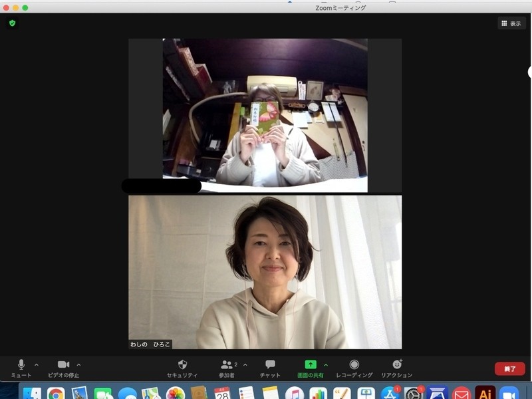Screen dimensions: 532x399
Task: Click the わしの ひろこ name label
Action: pyautogui.click(x=150, y=344)
